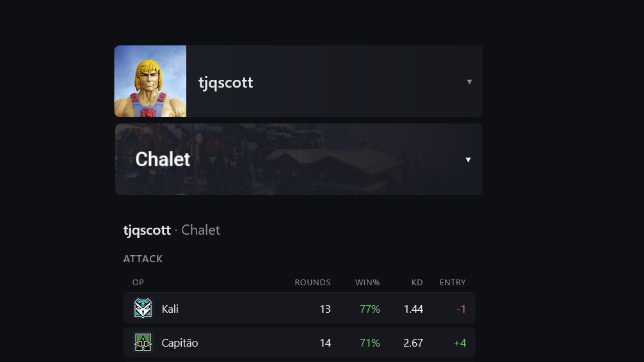Click Capitão's +4 entry value
The width and height of the screenshot is (644, 362).
click(x=460, y=343)
